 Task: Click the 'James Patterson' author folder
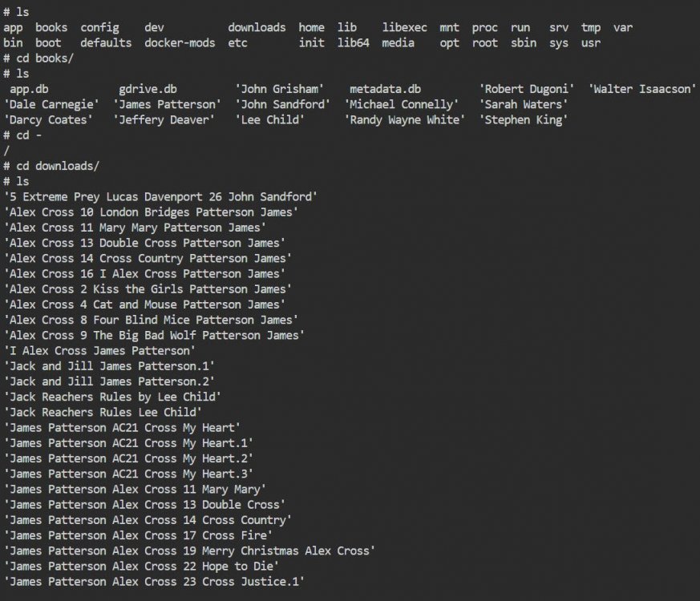click(x=167, y=104)
